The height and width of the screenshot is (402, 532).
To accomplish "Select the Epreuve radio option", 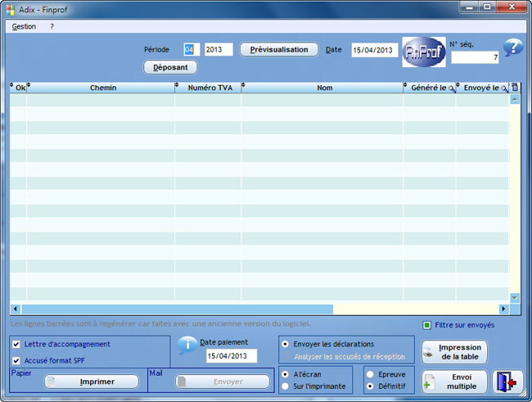I will [371, 374].
